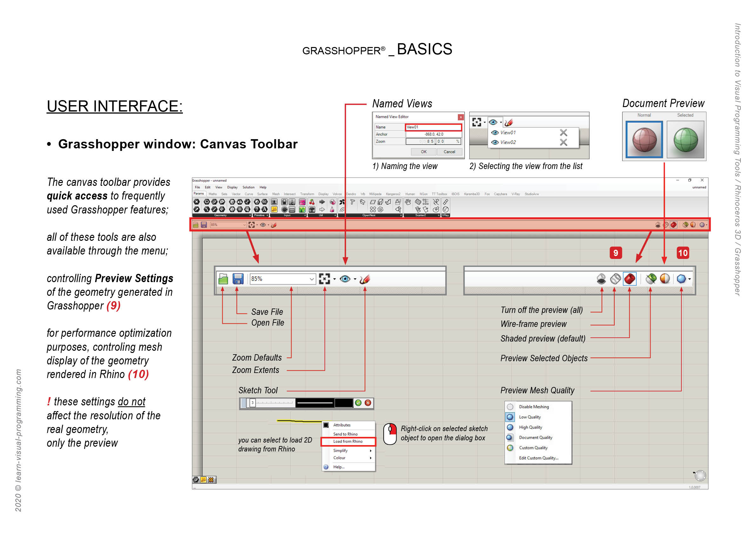The height and width of the screenshot is (535, 756).
Task: Open the 85% zoom level dropdown
Action: 311,279
